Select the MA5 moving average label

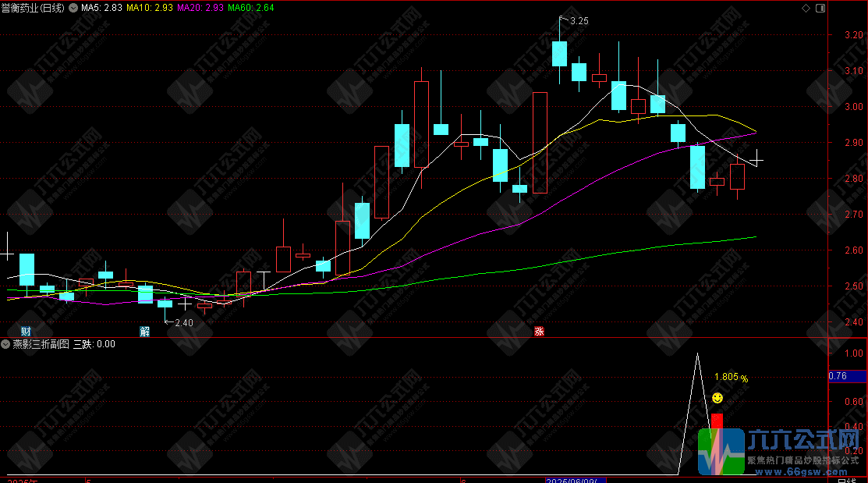point(102,8)
